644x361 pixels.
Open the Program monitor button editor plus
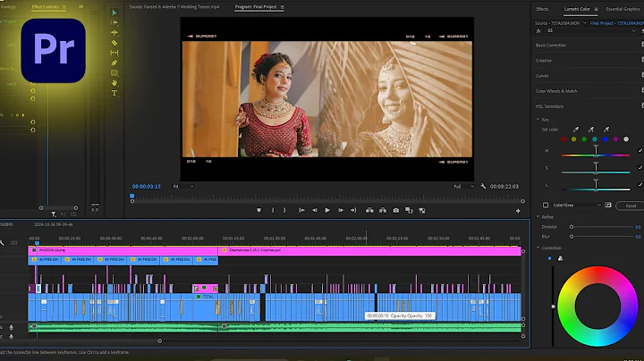[x=518, y=211]
